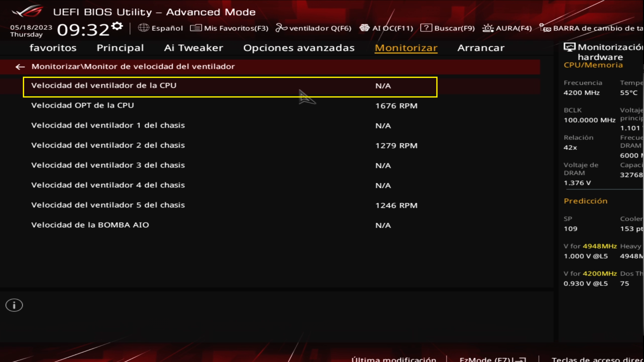
Task: Switch to the Ai Tweaker tab
Action: [x=193, y=48]
